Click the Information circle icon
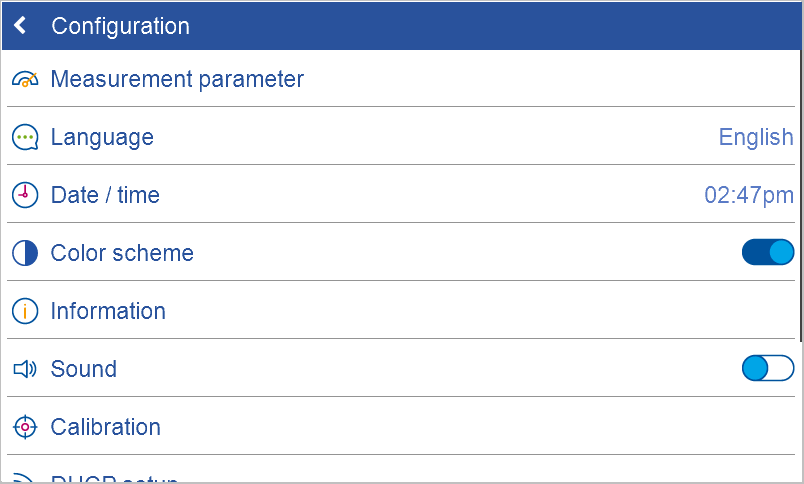The width and height of the screenshot is (804, 484). 25,311
